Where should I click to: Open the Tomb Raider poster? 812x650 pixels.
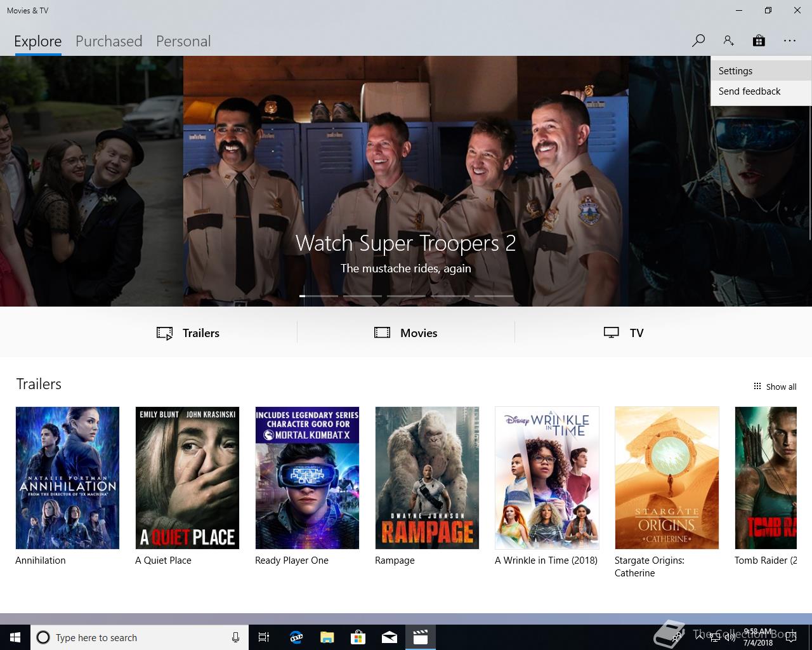tap(766, 478)
